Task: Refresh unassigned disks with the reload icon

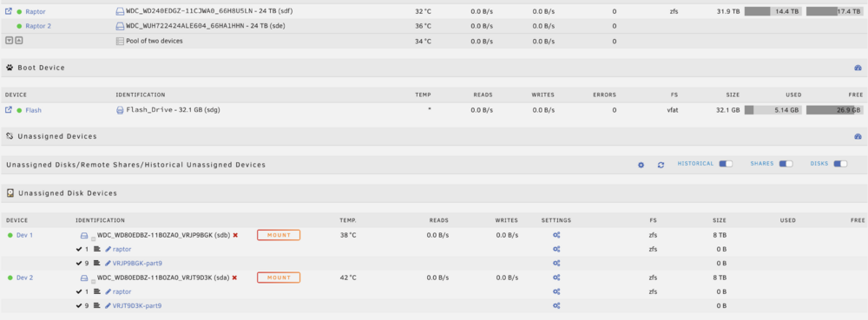Action: [661, 165]
